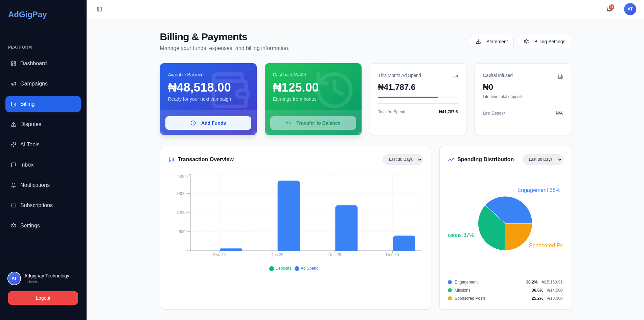Click the ₦48,518.00 available balance amount
Screen dimensions: 644x320
(x=199, y=88)
